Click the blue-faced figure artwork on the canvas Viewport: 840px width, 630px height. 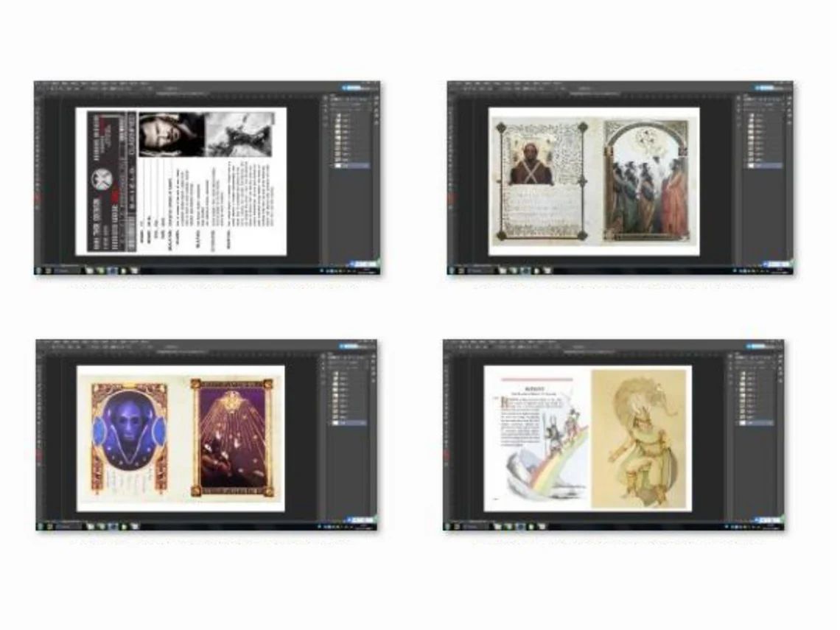coord(129,435)
